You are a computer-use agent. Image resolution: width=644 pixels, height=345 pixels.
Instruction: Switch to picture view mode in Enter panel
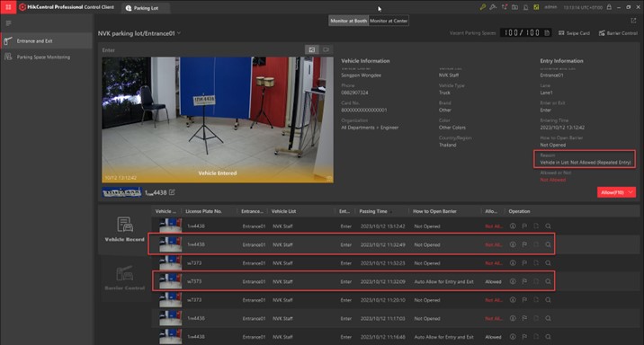(x=312, y=49)
